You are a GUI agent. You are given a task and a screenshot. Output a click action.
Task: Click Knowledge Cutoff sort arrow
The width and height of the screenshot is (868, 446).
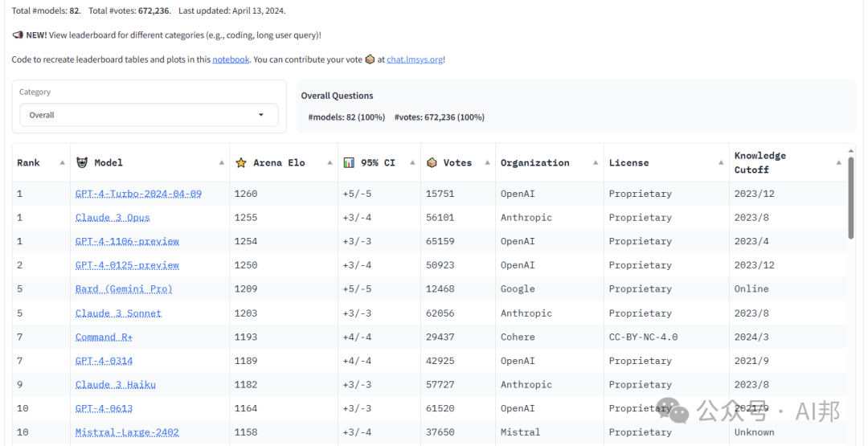tap(838, 163)
